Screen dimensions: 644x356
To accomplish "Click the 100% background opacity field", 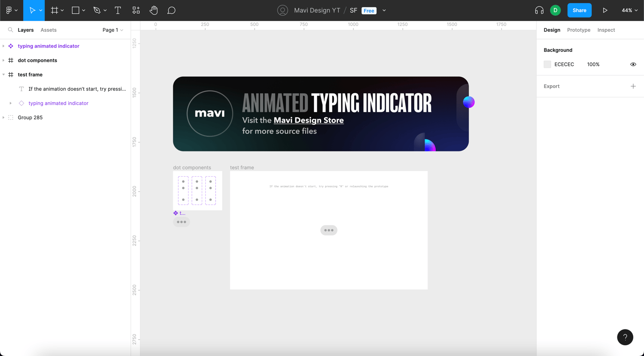I will coord(593,64).
